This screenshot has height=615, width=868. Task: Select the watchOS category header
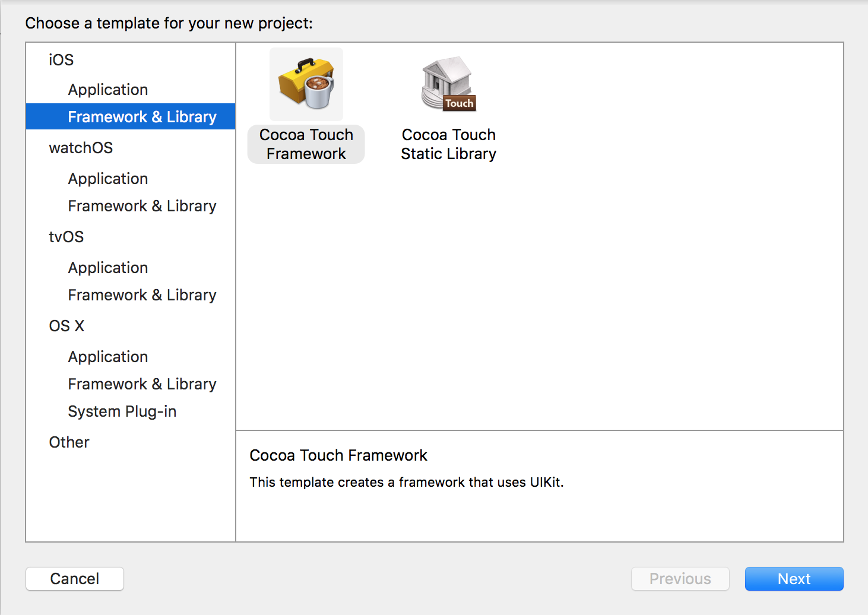81,148
